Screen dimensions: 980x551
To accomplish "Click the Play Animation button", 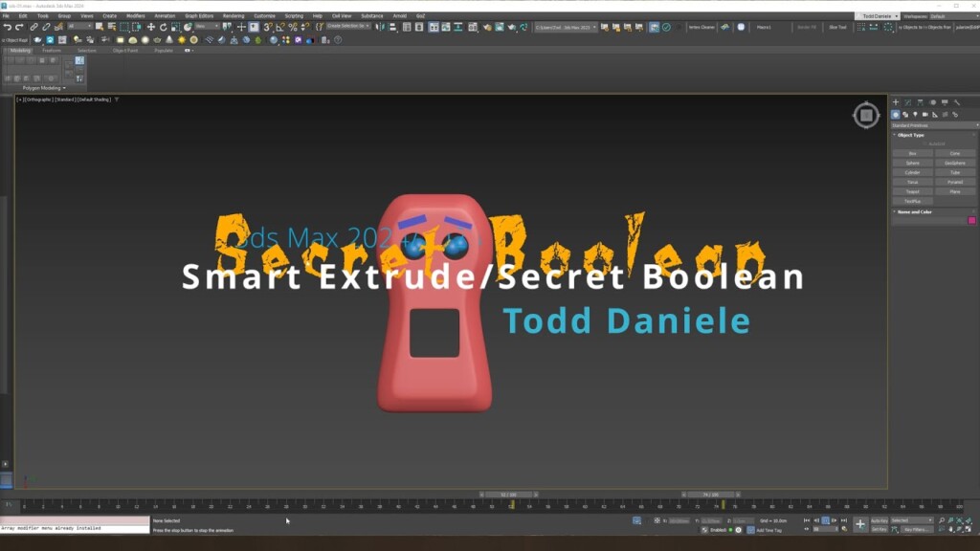I will (x=825, y=520).
